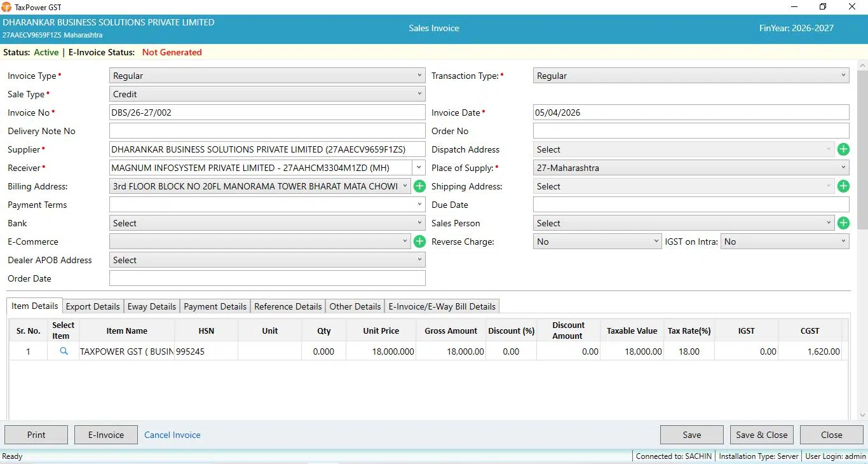Screen dimensions: 868x464
Task: Click the Due Date field
Action: tap(691, 205)
